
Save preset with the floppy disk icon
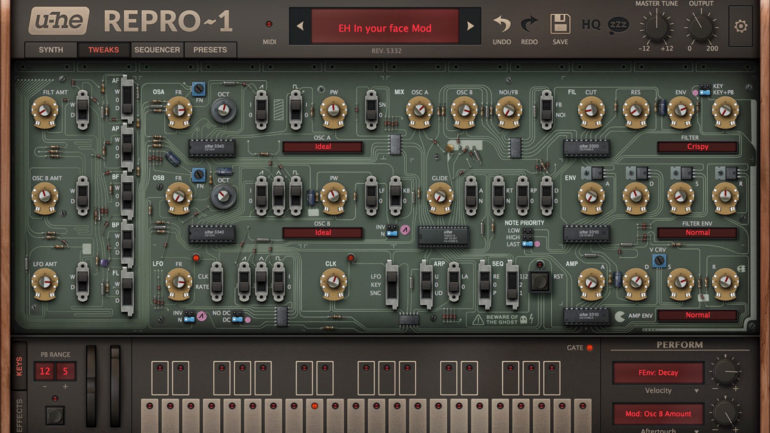tap(560, 24)
